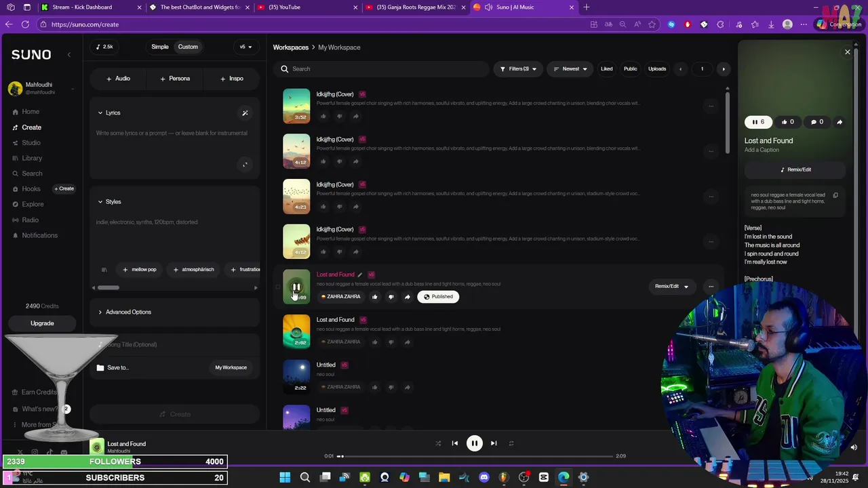Image resolution: width=868 pixels, height=488 pixels.
Task: Open more options for the published Lost and Found
Action: tap(711, 286)
